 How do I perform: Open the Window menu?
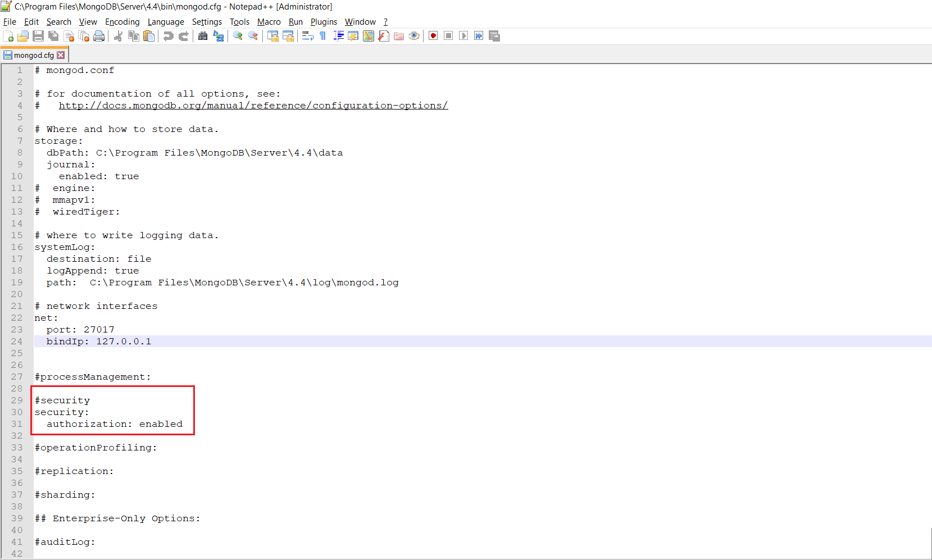coord(360,22)
